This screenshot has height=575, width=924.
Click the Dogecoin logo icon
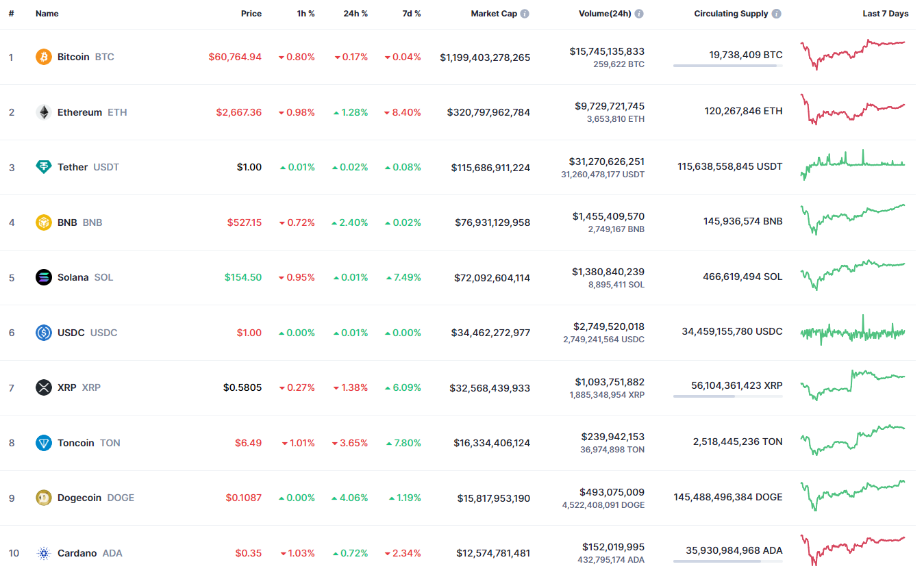(x=44, y=498)
